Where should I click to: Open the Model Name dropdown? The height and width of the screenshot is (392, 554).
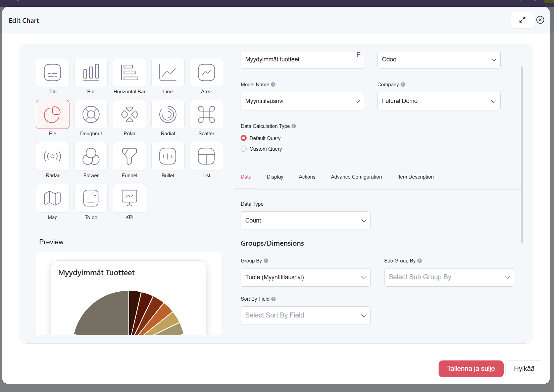[x=302, y=101]
